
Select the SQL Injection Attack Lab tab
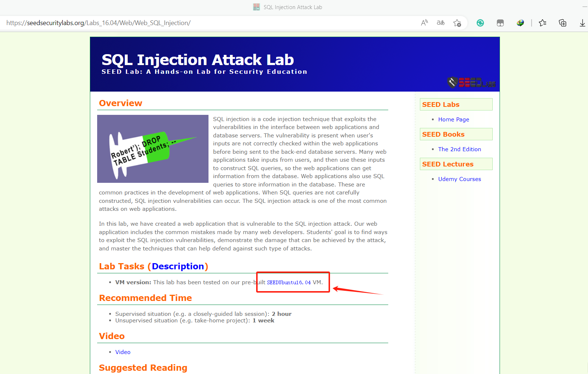288,7
